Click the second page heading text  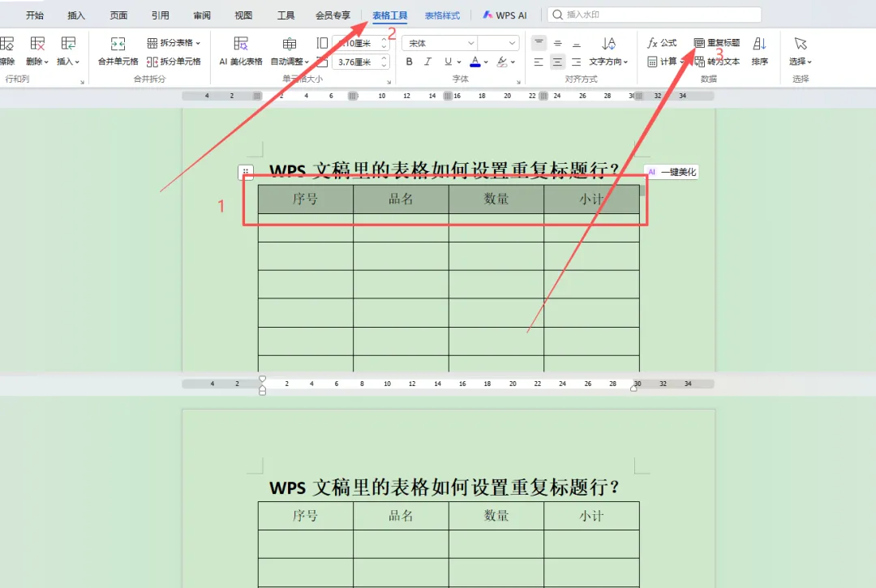pyautogui.click(x=444, y=487)
